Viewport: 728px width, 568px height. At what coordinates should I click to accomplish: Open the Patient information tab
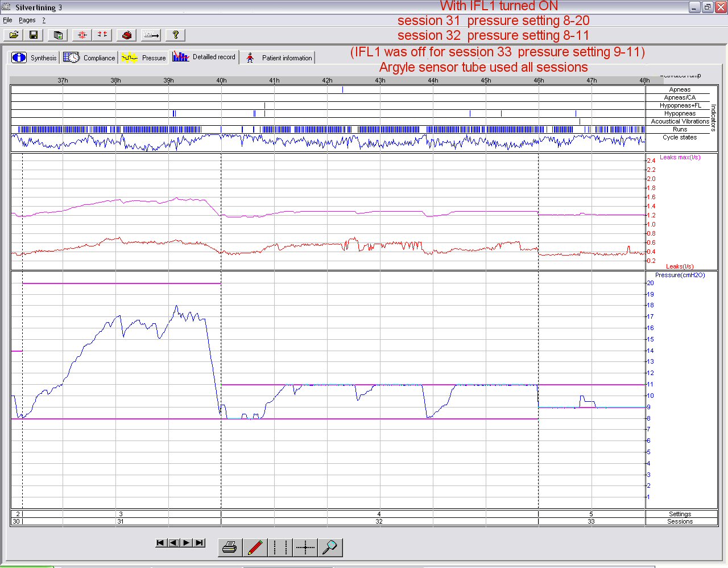pos(279,57)
